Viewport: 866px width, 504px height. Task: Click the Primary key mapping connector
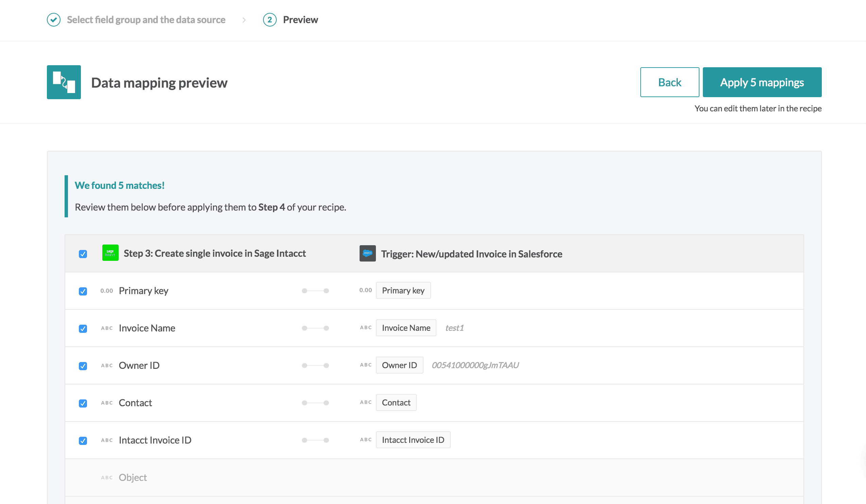pyautogui.click(x=315, y=291)
